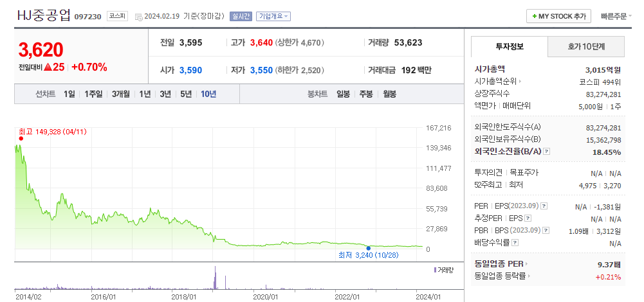Click the 코스피 494위 ranking value

(x=600, y=82)
